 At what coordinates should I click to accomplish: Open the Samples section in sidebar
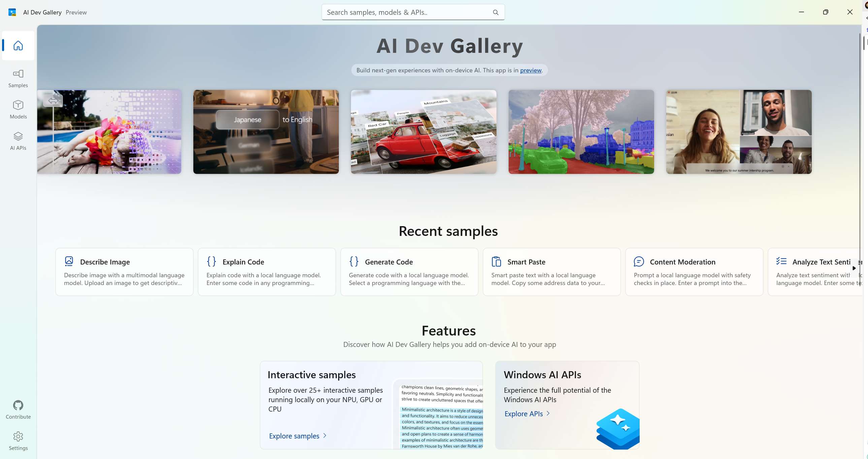pos(18,79)
